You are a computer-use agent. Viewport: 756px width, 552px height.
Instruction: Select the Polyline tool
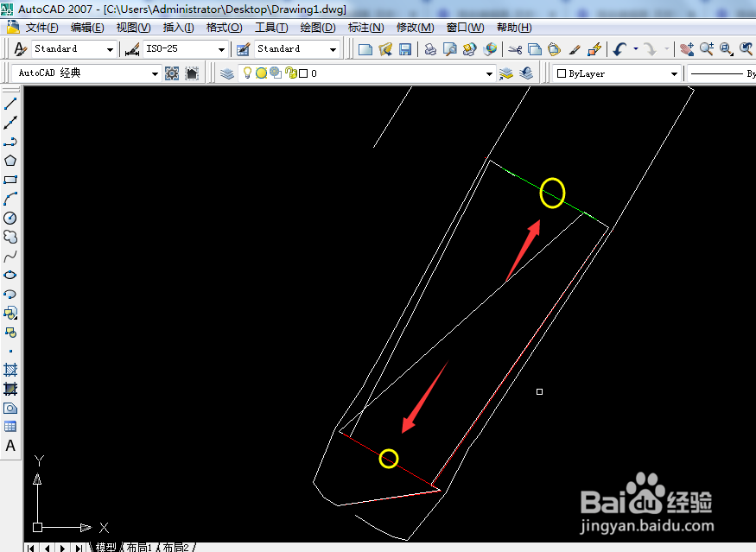[10, 142]
